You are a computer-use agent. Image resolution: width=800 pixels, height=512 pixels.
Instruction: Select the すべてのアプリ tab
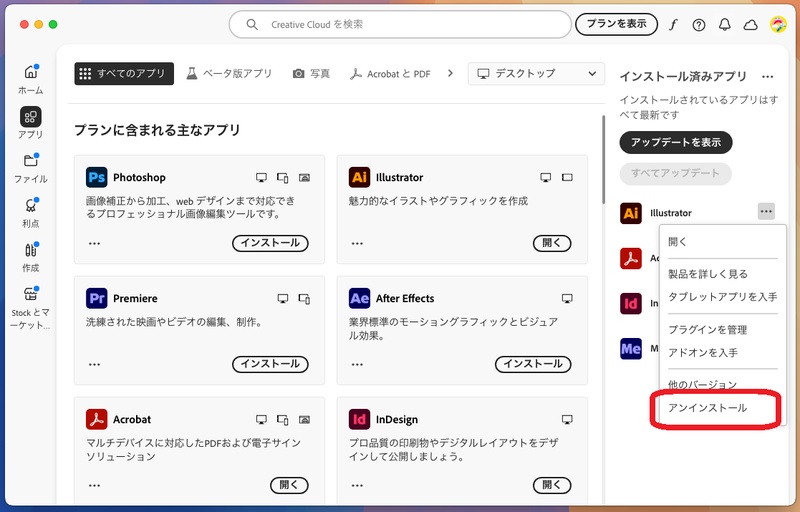point(124,73)
